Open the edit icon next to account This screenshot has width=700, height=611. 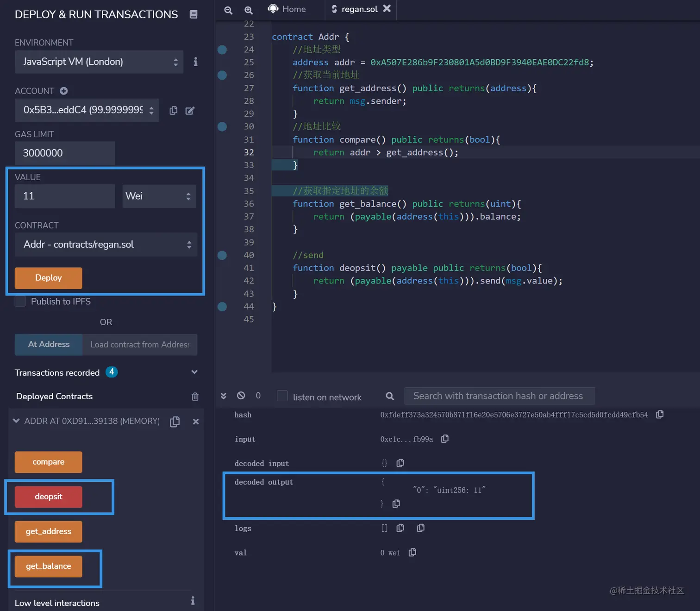pos(190,110)
